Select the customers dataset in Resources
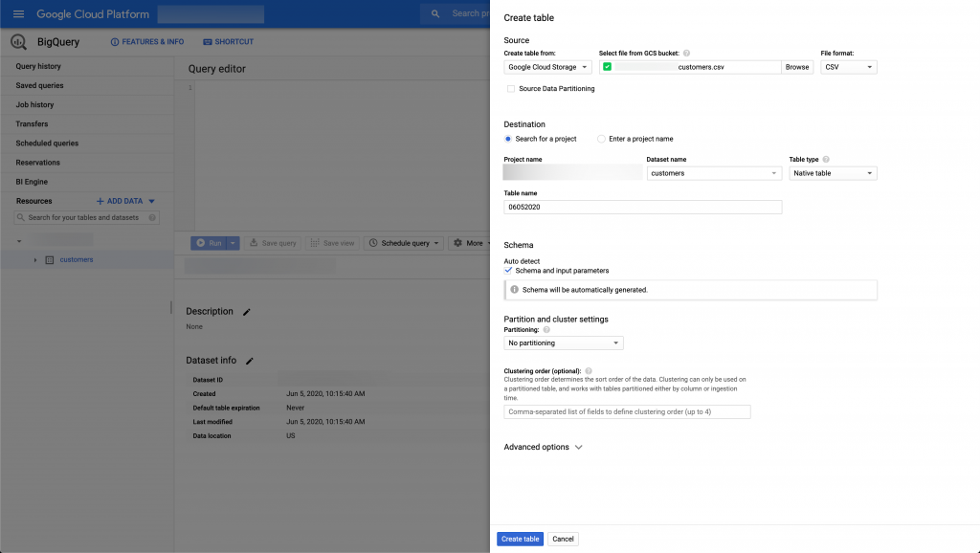 pyautogui.click(x=77, y=260)
